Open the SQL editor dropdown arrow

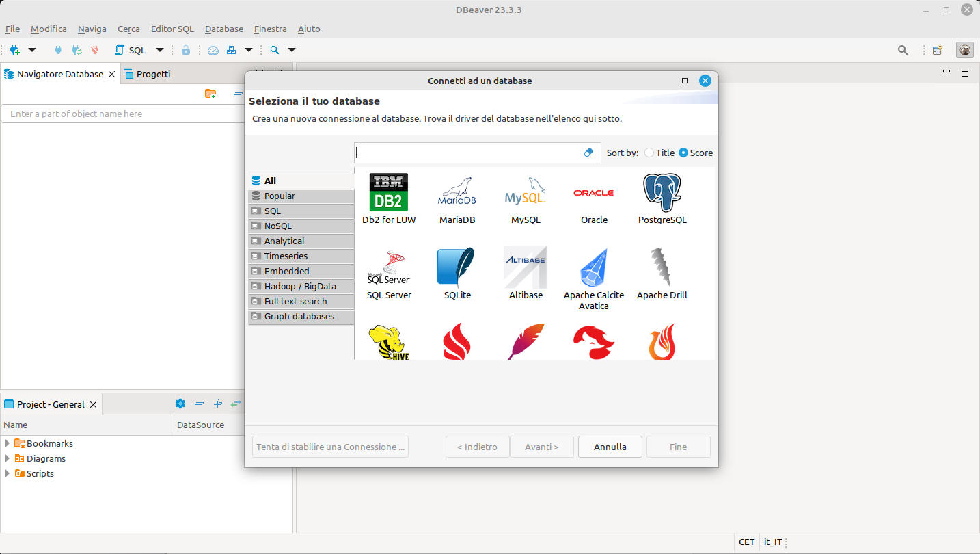pyautogui.click(x=160, y=50)
